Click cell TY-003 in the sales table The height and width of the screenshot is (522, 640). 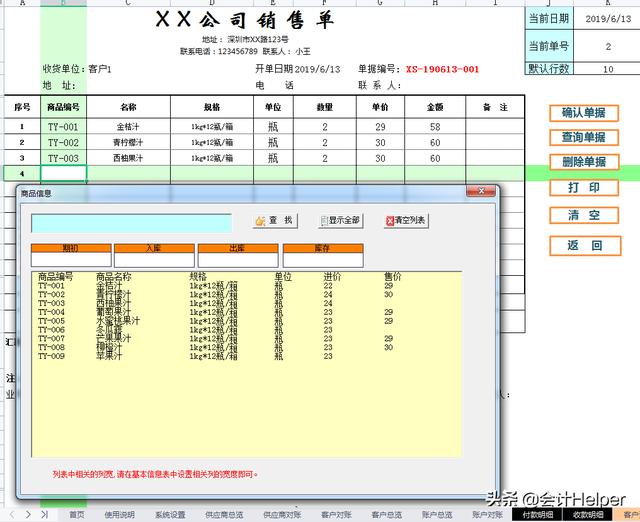coord(64,158)
